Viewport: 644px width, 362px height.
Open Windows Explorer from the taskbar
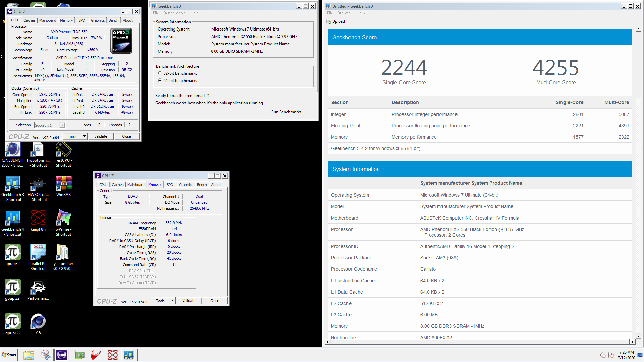pyautogui.click(x=29, y=355)
